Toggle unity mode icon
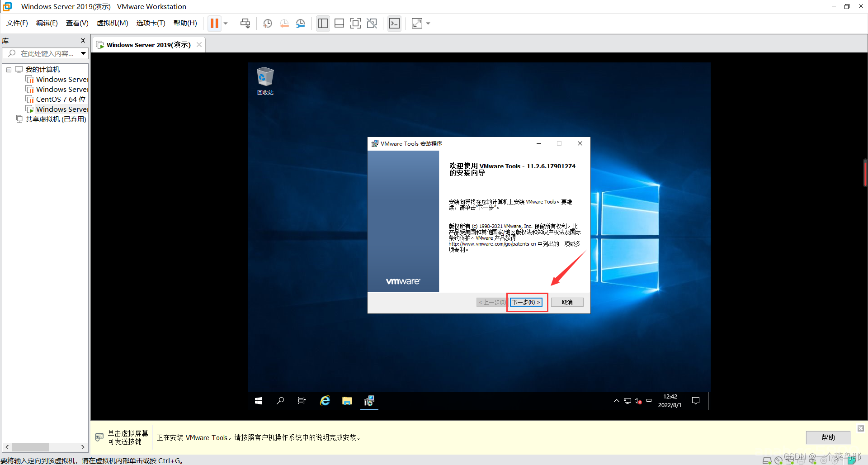This screenshot has width=868, height=465. pos(372,23)
